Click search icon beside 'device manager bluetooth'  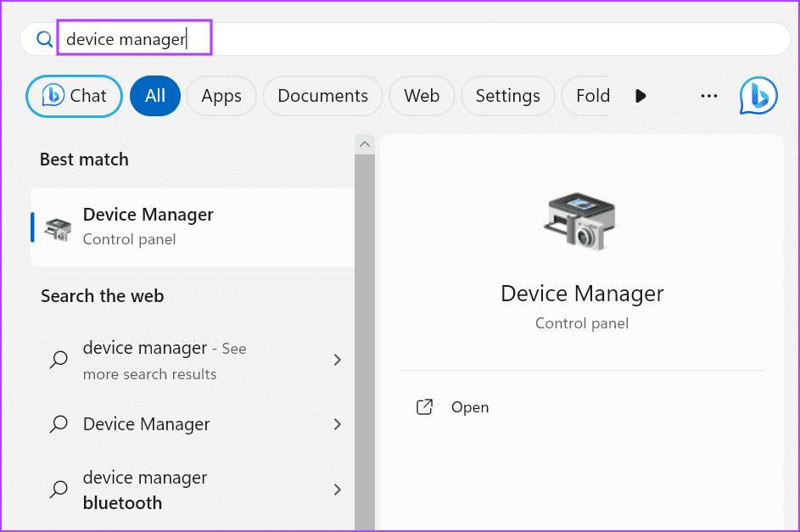click(x=59, y=490)
